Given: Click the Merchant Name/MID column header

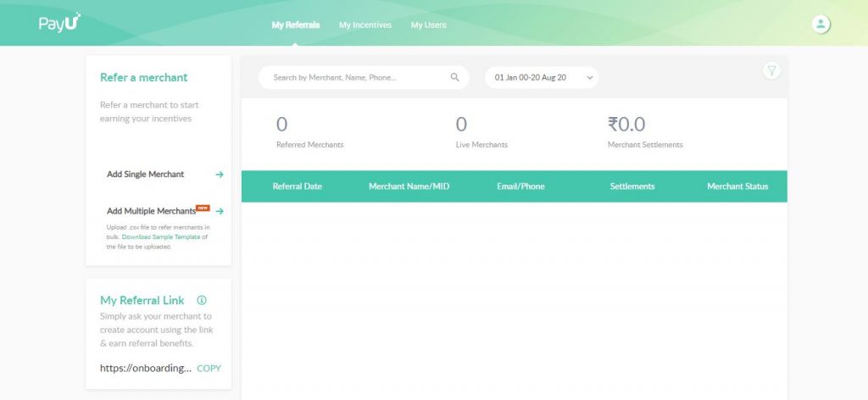Looking at the screenshot, I should [x=409, y=186].
